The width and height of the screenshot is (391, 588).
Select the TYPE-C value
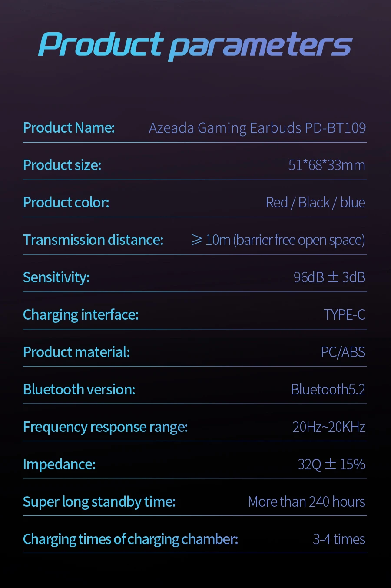(344, 315)
